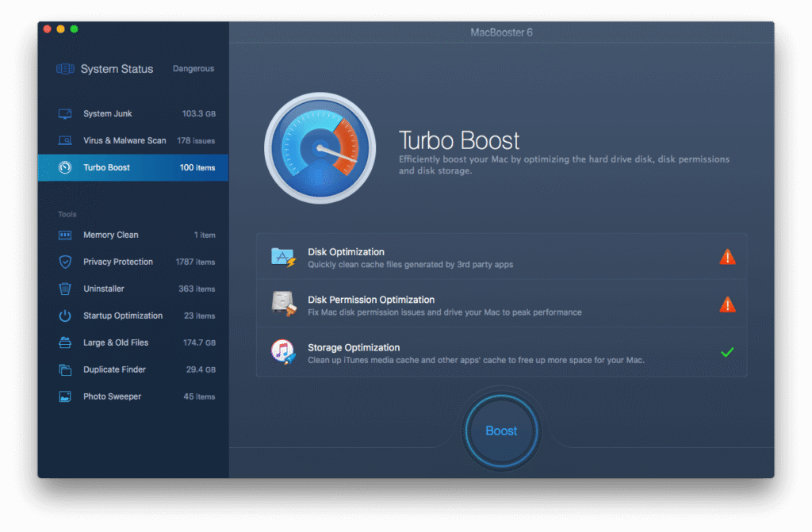The height and width of the screenshot is (532, 812).
Task: Click the Disk Permission Optimization hard drive icon
Action: pos(283,304)
